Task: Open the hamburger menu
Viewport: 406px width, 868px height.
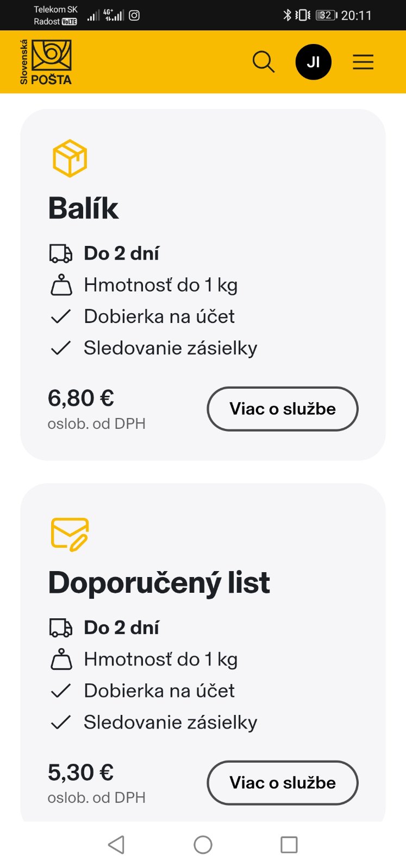Action: tap(363, 62)
